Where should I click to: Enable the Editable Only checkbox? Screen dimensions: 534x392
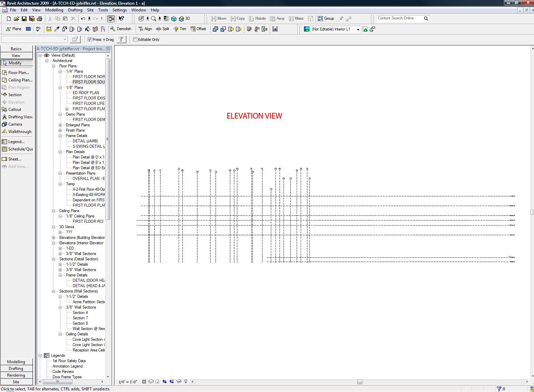135,40
